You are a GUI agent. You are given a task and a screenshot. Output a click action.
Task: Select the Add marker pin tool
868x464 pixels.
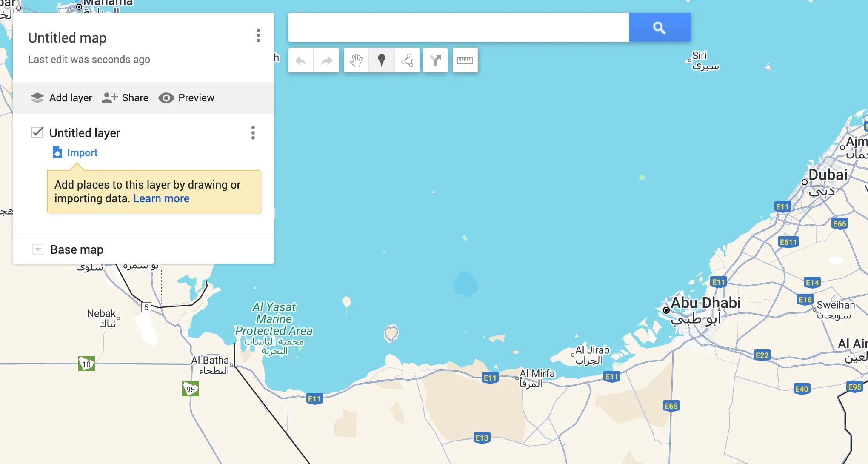(382, 60)
